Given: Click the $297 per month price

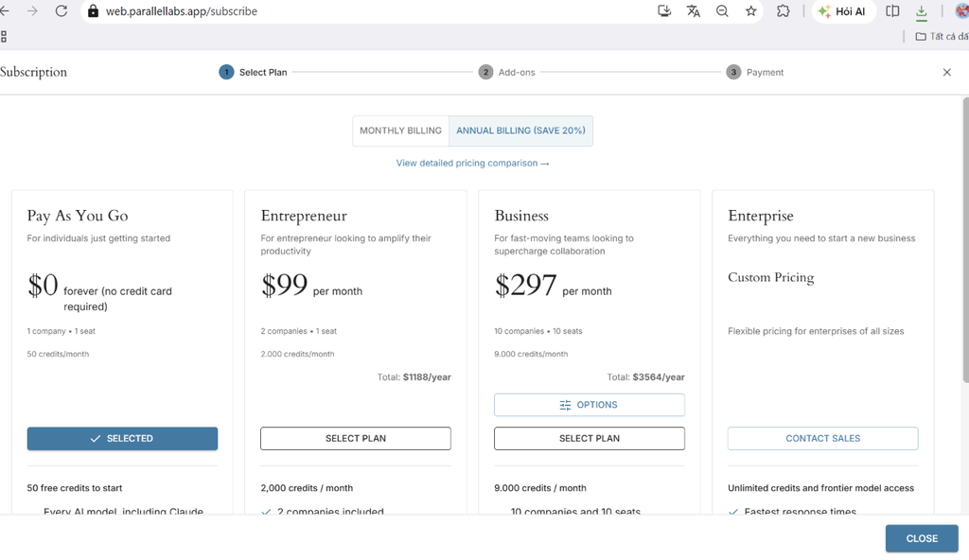Looking at the screenshot, I should (553, 287).
